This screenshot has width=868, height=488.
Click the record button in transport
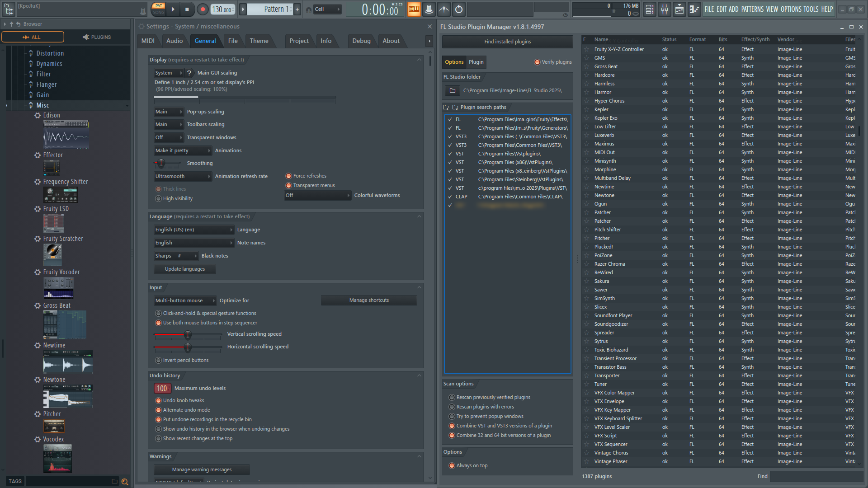pyautogui.click(x=203, y=9)
